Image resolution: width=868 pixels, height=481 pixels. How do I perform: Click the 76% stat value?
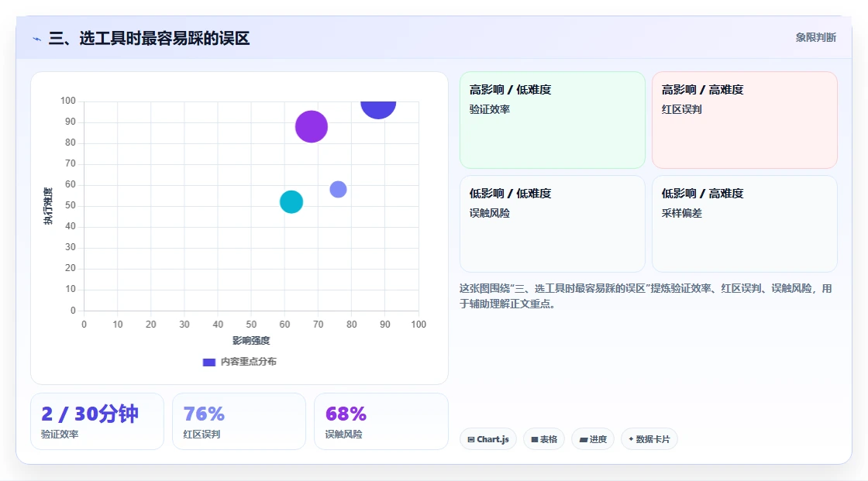pos(204,414)
